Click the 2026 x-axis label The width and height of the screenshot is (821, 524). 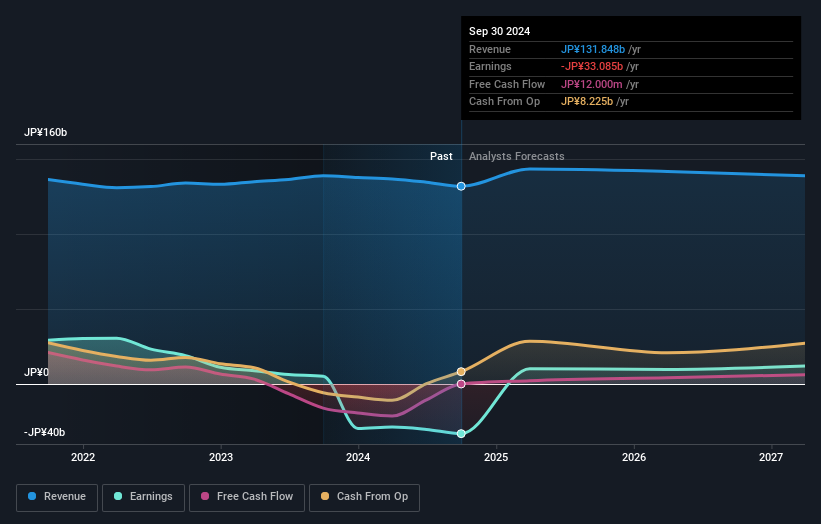634,457
